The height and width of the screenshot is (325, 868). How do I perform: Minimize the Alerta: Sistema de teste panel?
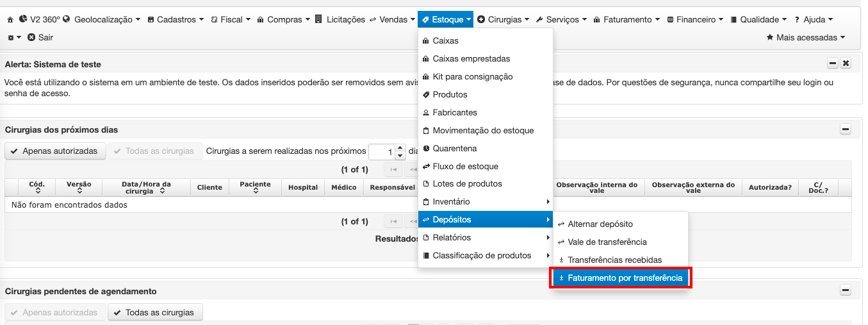pos(833,63)
